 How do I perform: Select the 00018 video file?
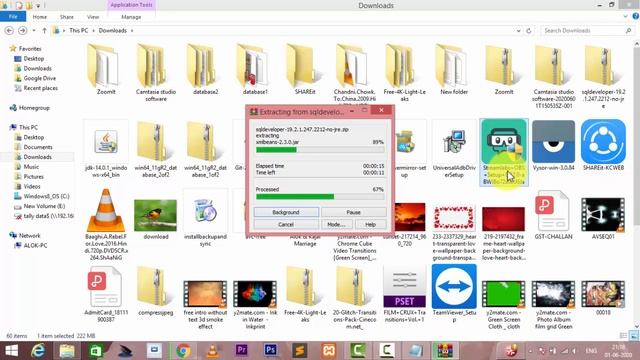[x=603, y=294]
